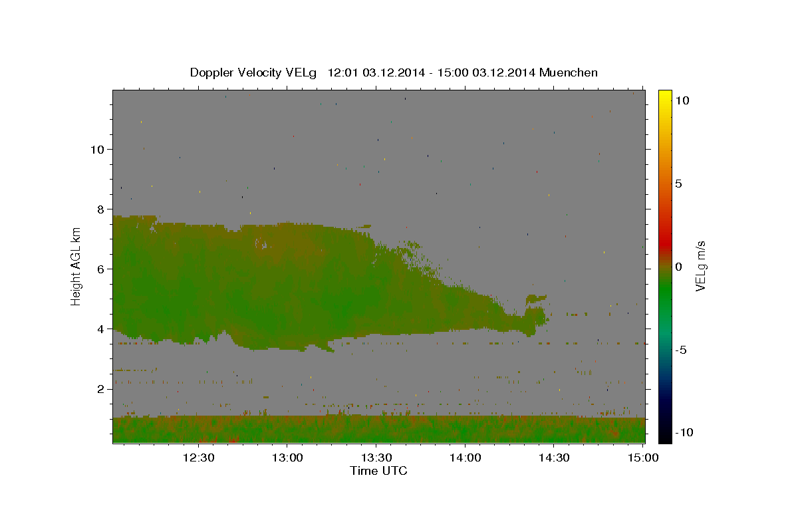Image resolution: width=798 pixels, height=532 pixels.
Task: Click the height tick label 6
Action: click(101, 269)
